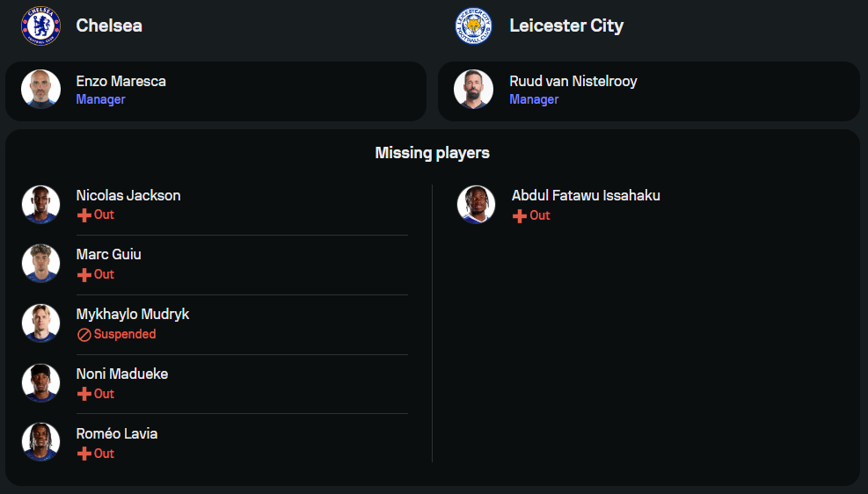Open the Leicester City team name link
Screen dimensions: 868x494
coord(566,25)
